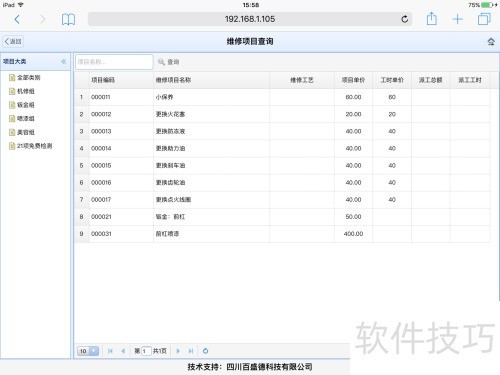The width and height of the screenshot is (500, 375).
Task: Go back in Safari browser
Action: (x=17, y=19)
